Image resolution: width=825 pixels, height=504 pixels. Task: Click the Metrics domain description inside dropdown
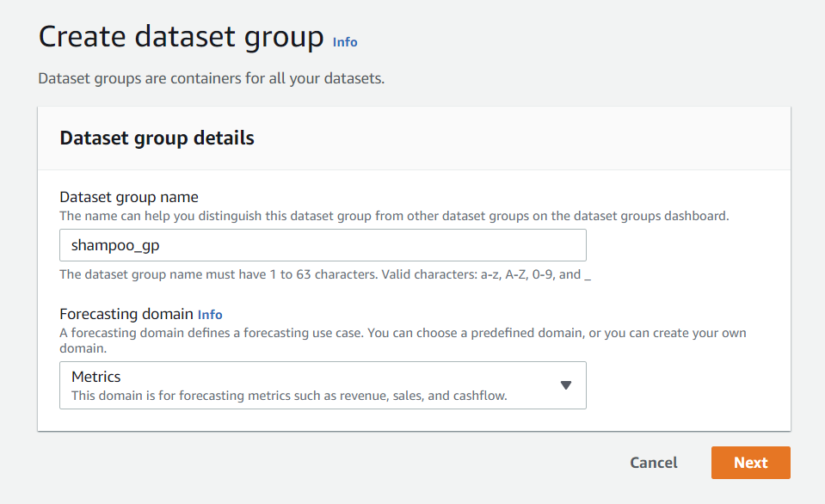(289, 396)
